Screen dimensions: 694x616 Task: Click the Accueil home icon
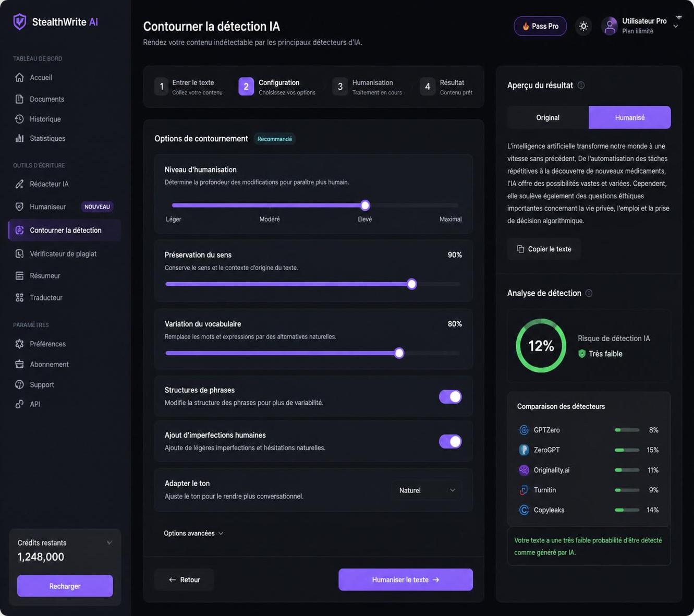coord(19,77)
